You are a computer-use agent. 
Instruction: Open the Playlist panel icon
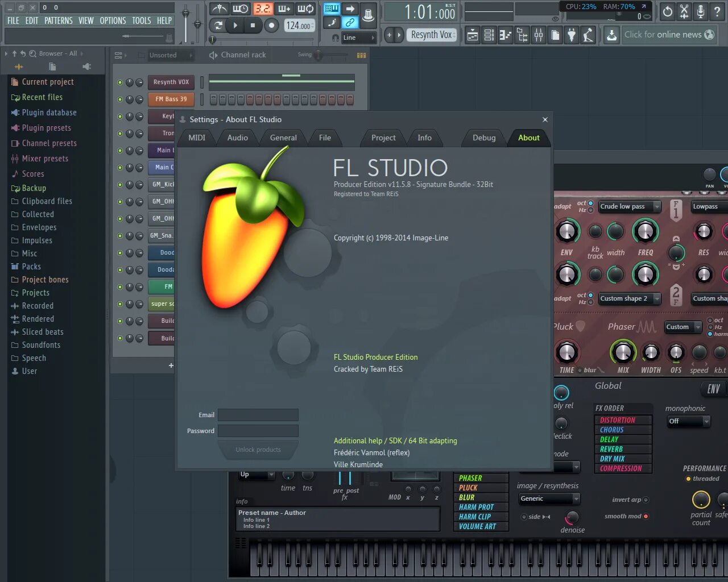pyautogui.click(x=472, y=35)
